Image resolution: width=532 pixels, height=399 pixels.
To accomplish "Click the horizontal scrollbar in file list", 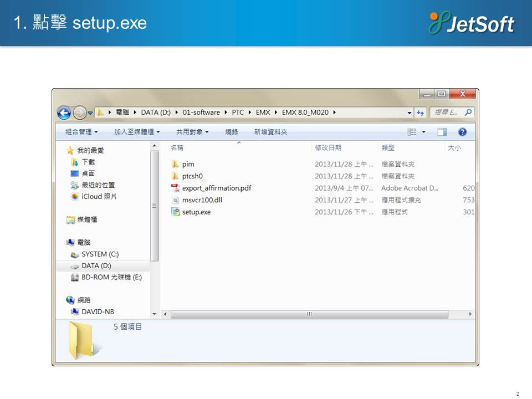I will click(x=309, y=314).
